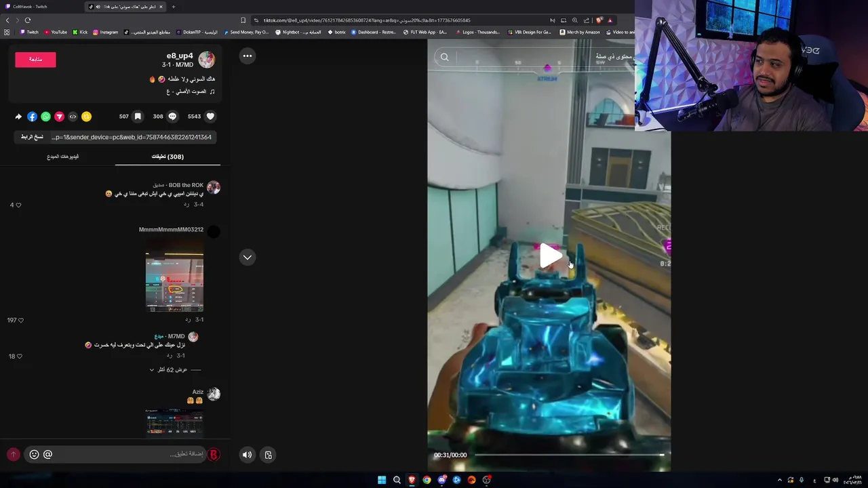The image size is (868, 488).
Task: Send video to friends with red icon
Action: pos(59,117)
